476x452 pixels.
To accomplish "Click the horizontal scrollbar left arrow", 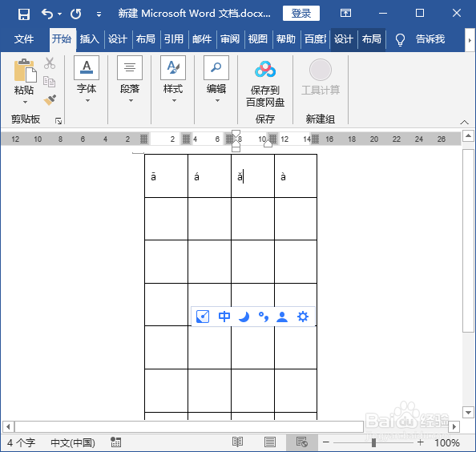I will click(8, 426).
